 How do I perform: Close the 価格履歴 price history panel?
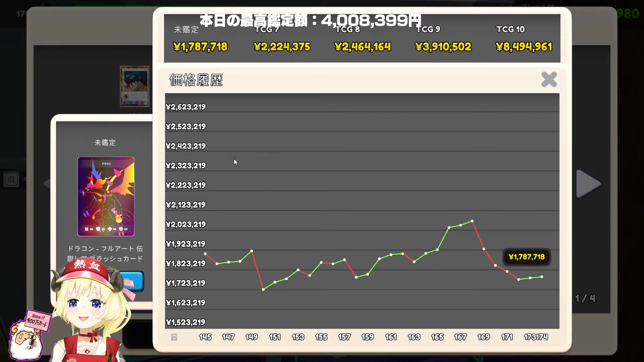pos(549,79)
